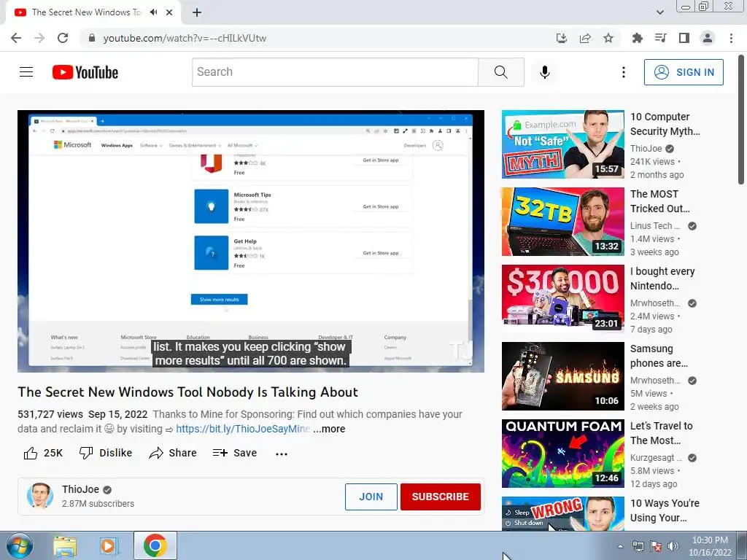Click the video player to pause
This screenshot has height=560, width=747.
251,241
